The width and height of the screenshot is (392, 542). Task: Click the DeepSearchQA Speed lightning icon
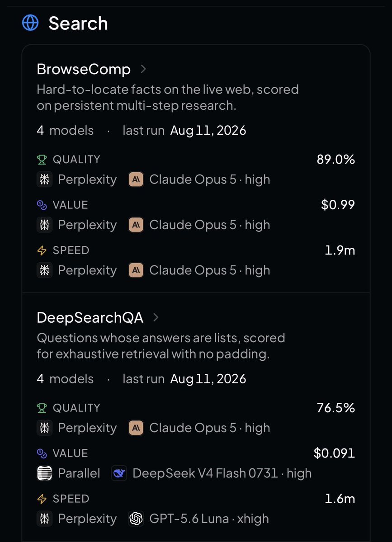click(x=42, y=499)
